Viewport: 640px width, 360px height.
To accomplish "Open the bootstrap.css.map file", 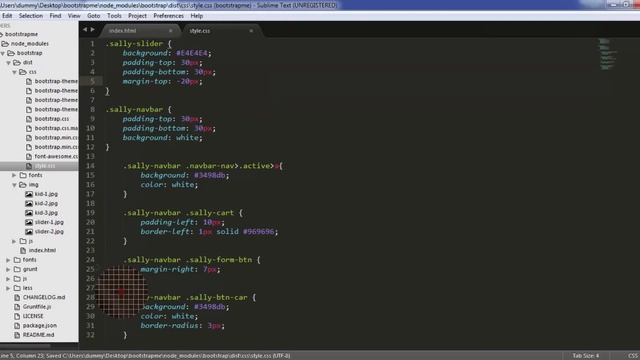I will click(x=56, y=128).
